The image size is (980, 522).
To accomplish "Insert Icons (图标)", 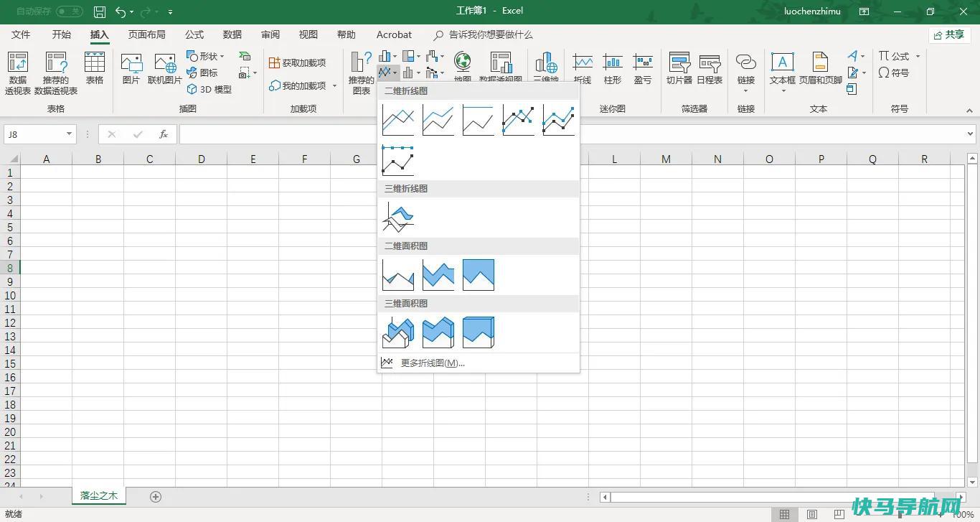I will pyautogui.click(x=202, y=73).
